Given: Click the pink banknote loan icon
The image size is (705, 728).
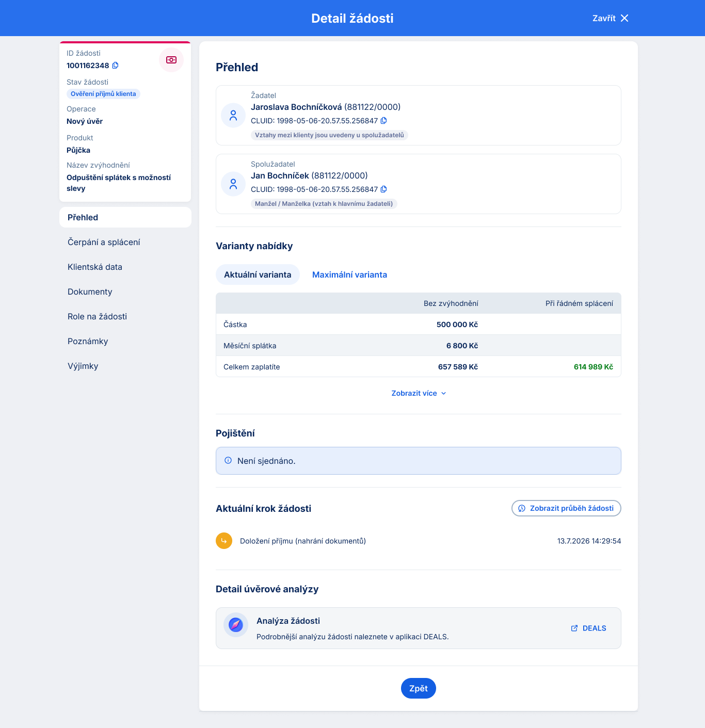Looking at the screenshot, I should (x=171, y=60).
